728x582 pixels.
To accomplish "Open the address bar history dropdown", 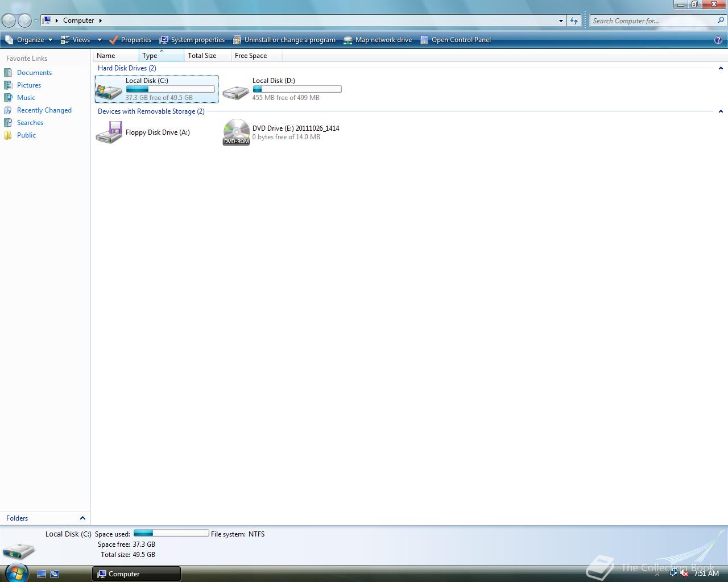I will (561, 21).
